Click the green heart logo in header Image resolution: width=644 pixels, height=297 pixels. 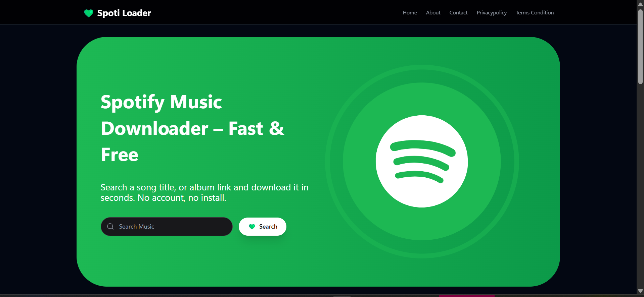[x=88, y=13]
